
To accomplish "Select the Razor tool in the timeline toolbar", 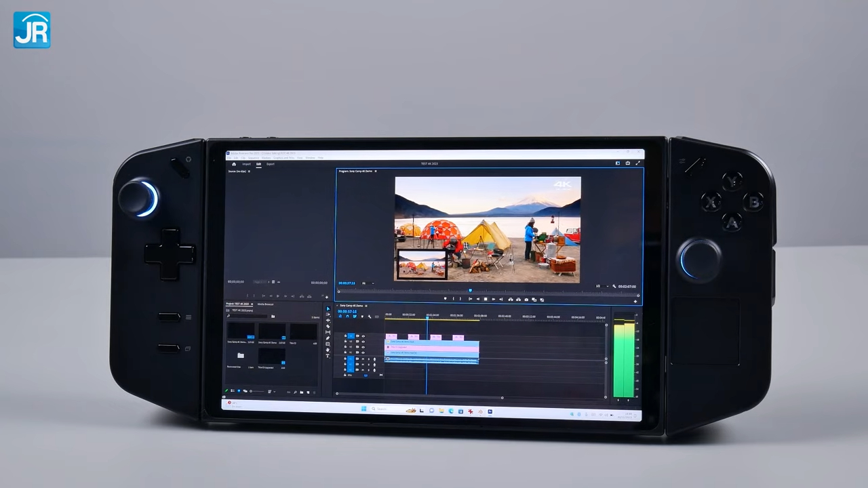I will coord(328,327).
